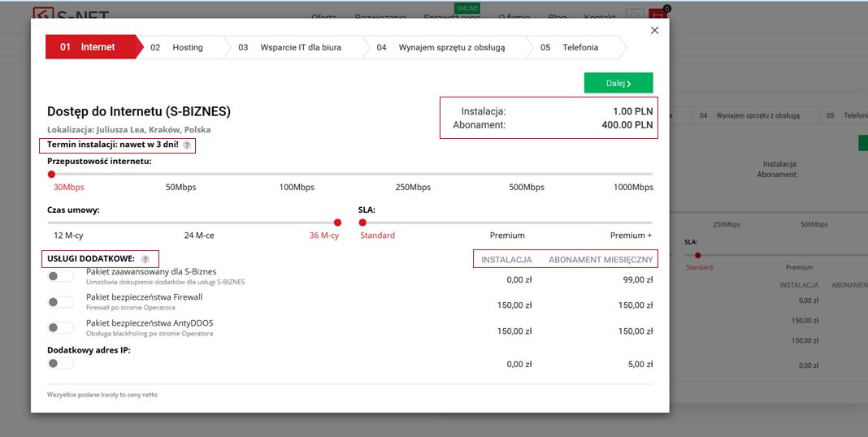The width and height of the screenshot is (868, 437).
Task: Click the help icon next to Termin instalacji
Action: [x=187, y=145]
